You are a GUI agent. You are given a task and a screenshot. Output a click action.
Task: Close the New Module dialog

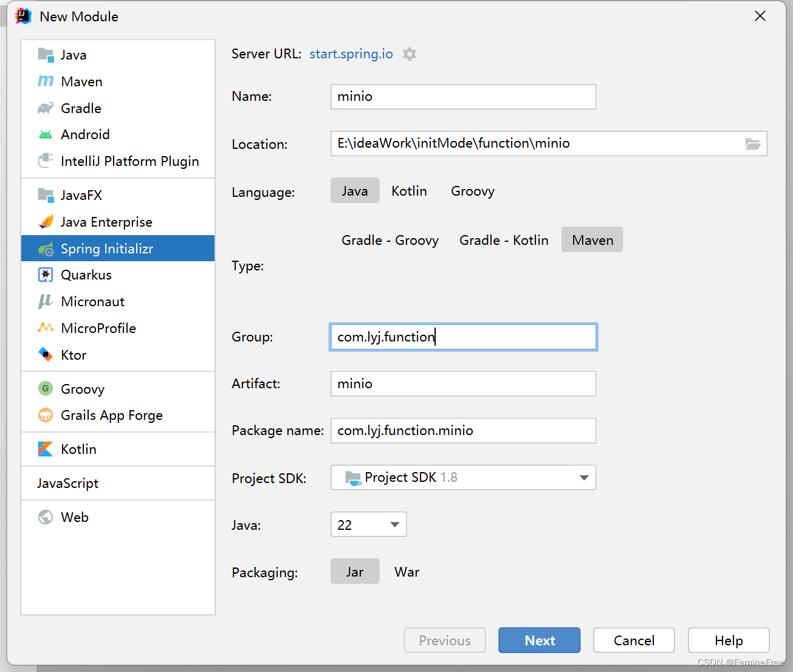pyautogui.click(x=760, y=16)
